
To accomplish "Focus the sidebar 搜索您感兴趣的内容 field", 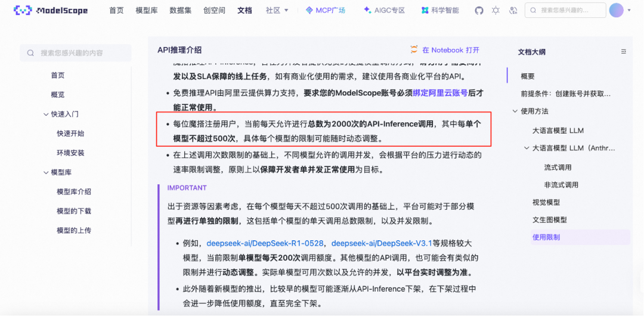I will point(76,53).
